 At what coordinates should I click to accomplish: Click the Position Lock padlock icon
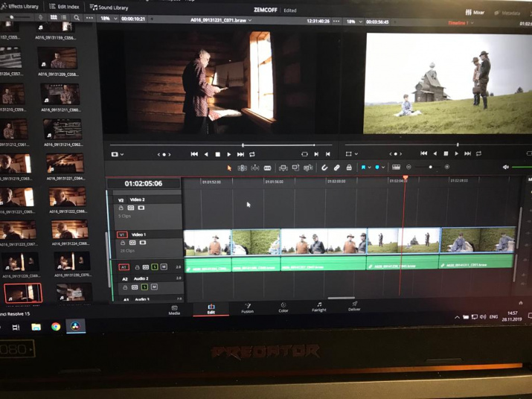pyautogui.click(x=349, y=168)
